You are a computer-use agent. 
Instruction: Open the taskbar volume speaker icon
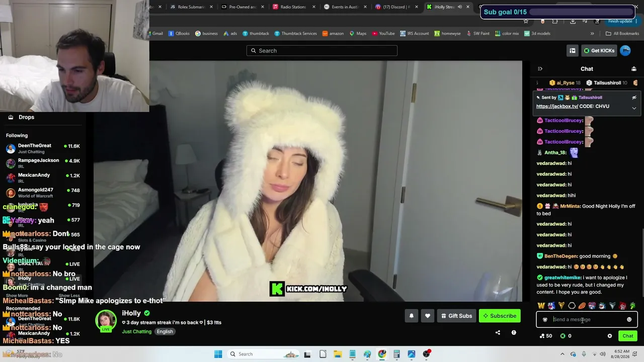[x=603, y=354]
